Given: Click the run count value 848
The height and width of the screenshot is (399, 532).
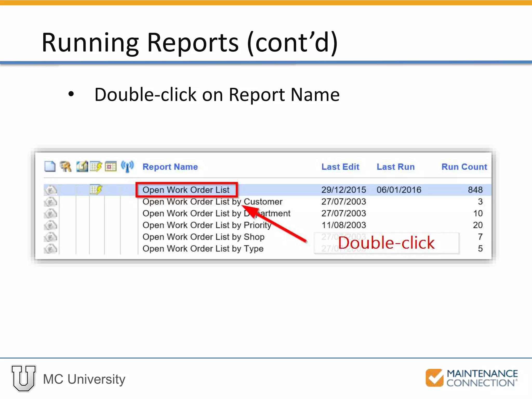Looking at the screenshot, I should point(475,190).
